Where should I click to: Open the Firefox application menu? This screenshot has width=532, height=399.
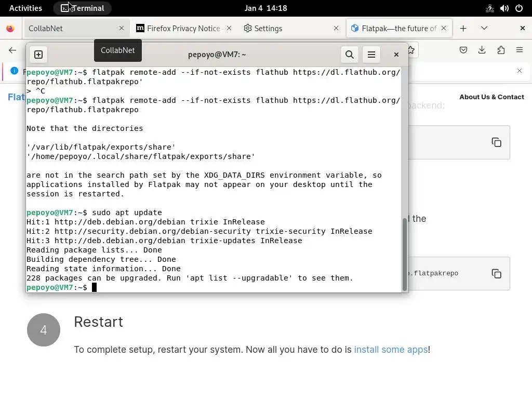pos(520,50)
